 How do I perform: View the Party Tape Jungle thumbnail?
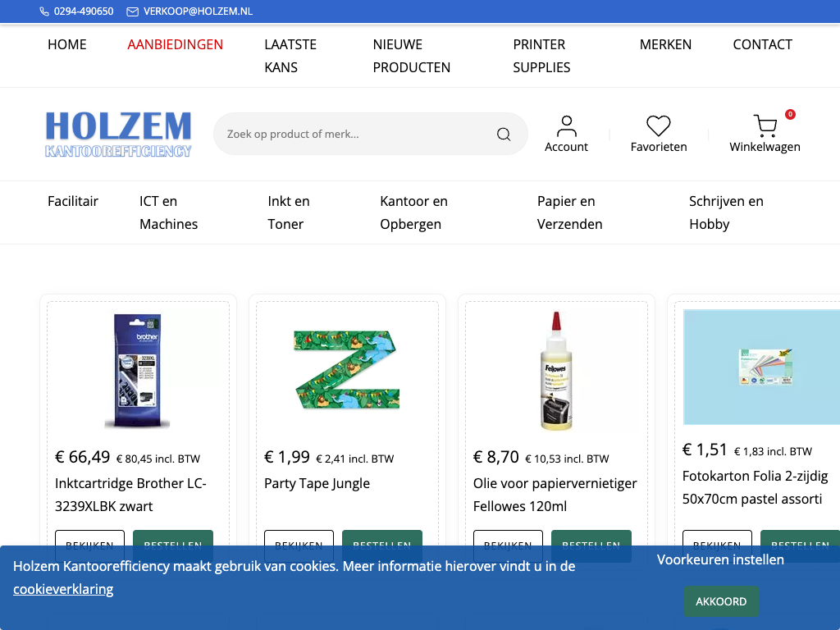pos(347,370)
